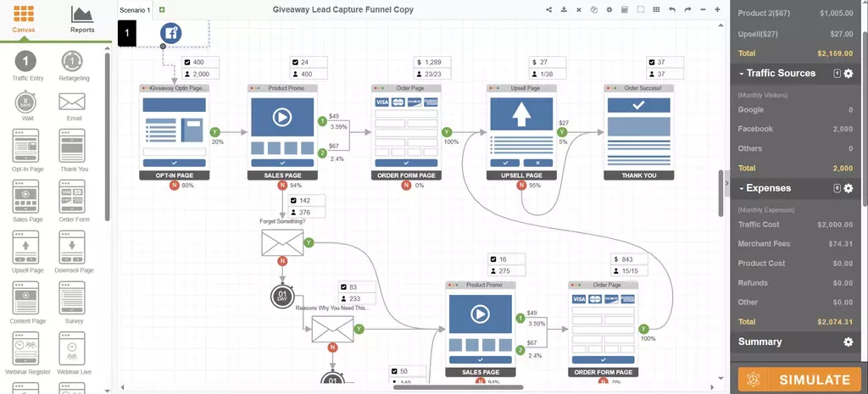Click the download/export icon in toolbar
The width and height of the screenshot is (868, 394).
pos(564,9)
